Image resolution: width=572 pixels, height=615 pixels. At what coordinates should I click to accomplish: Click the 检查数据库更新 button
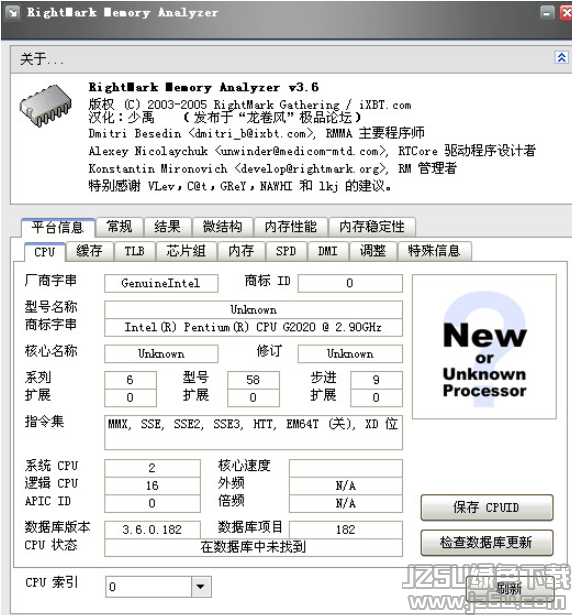(486, 543)
